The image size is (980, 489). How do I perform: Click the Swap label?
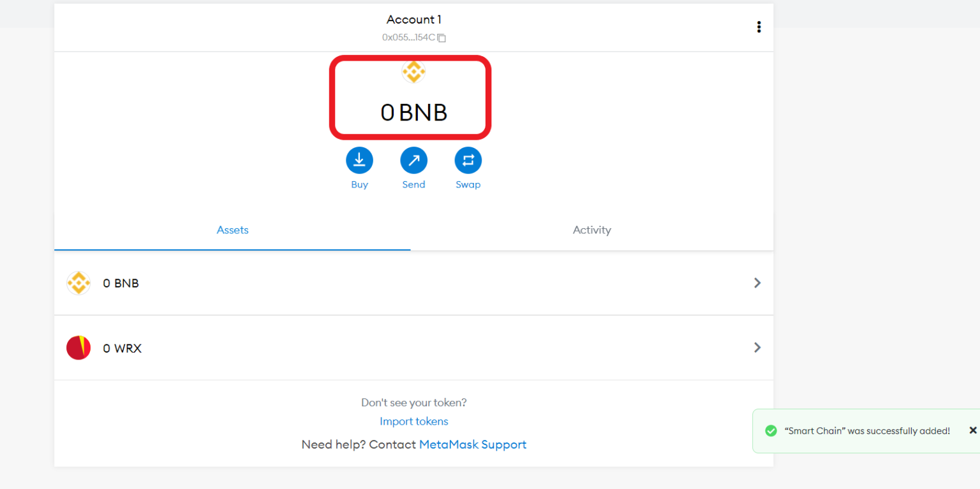(x=468, y=184)
